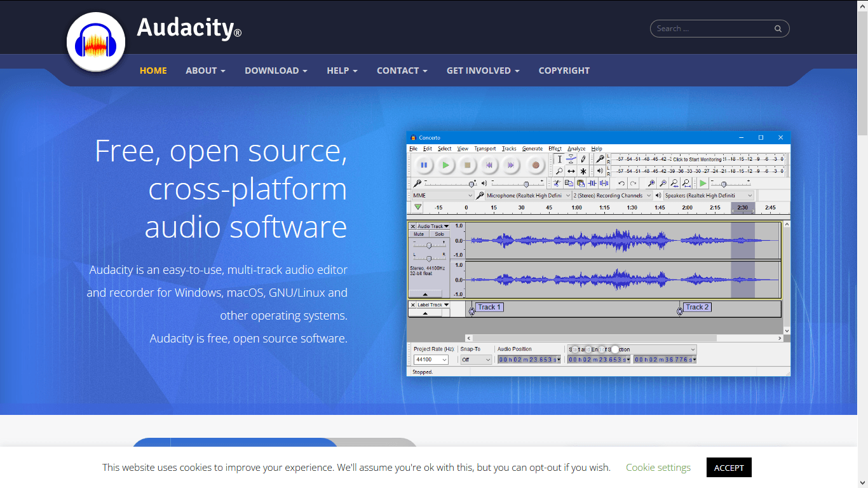This screenshot has height=488, width=868.
Task: Click the Pause button in Audacity transport
Action: tap(424, 165)
